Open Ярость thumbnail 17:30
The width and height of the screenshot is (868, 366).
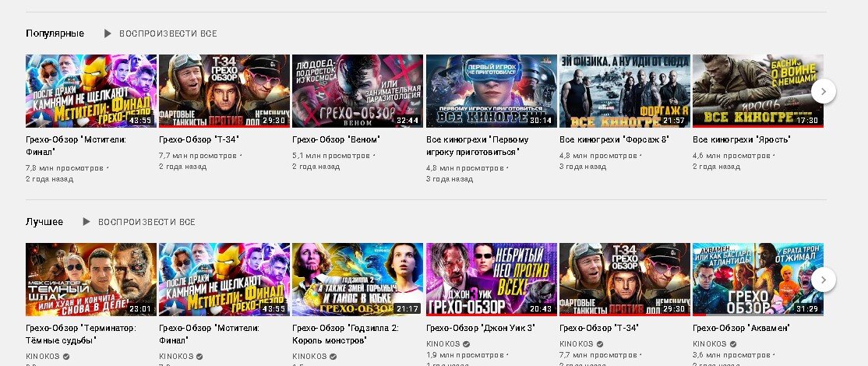coord(758,91)
